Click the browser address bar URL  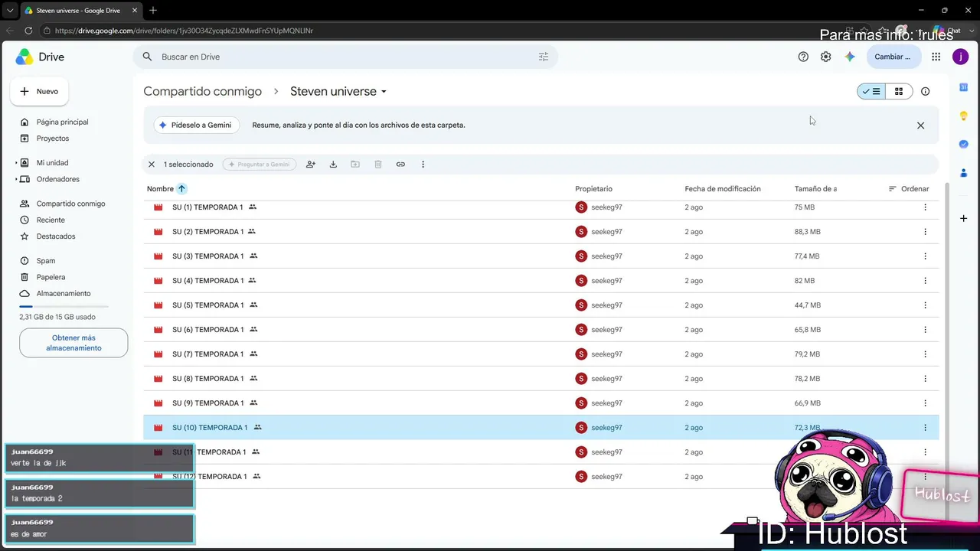pyautogui.click(x=184, y=31)
